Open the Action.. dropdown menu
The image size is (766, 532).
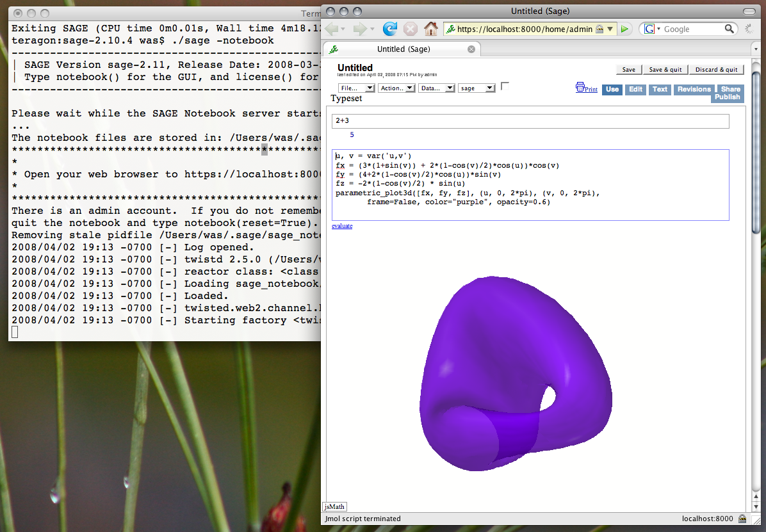(x=396, y=88)
